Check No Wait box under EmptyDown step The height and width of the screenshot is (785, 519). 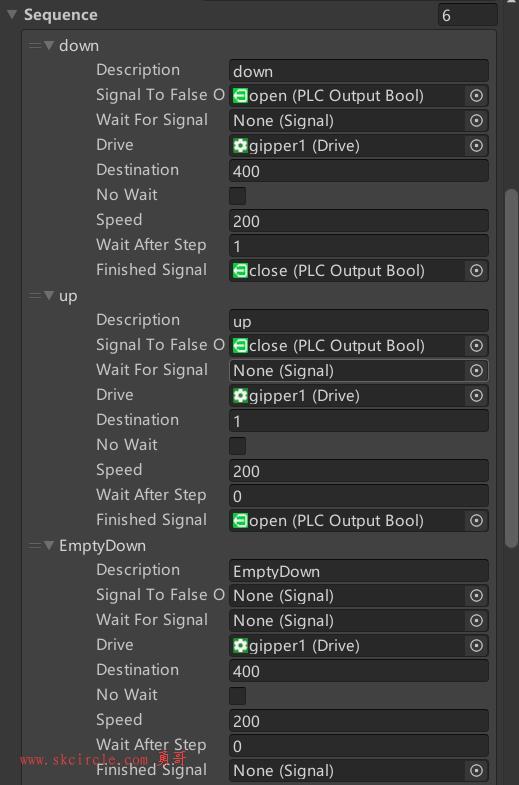pos(237,695)
